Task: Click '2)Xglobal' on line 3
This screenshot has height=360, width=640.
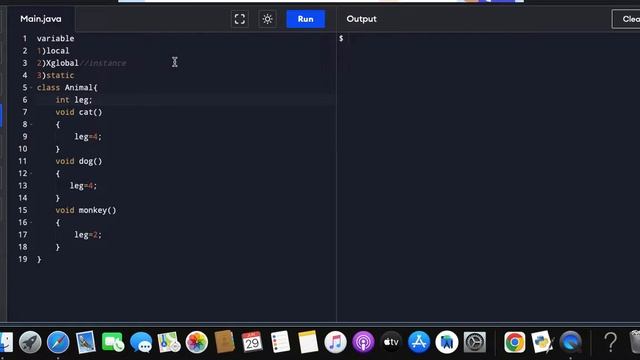Action: point(58,63)
